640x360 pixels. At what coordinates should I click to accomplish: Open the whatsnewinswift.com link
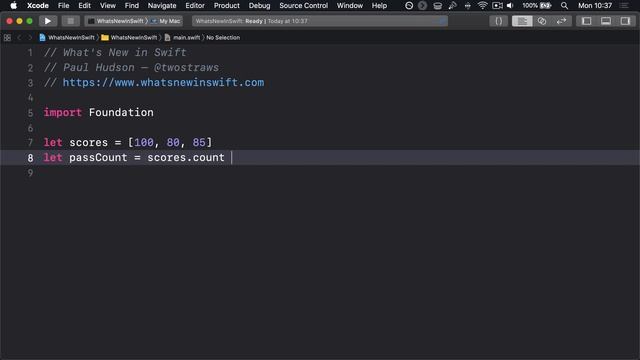163,82
